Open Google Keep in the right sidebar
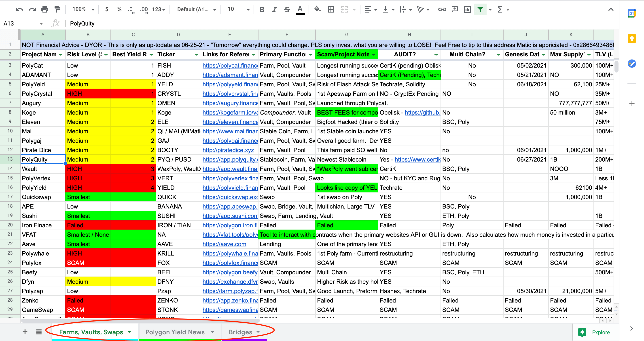This screenshot has width=644, height=341. 632,38
